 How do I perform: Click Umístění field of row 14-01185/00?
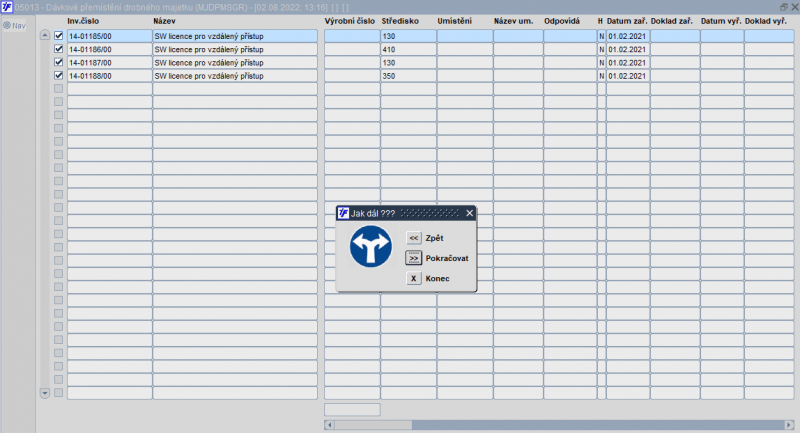click(465, 36)
